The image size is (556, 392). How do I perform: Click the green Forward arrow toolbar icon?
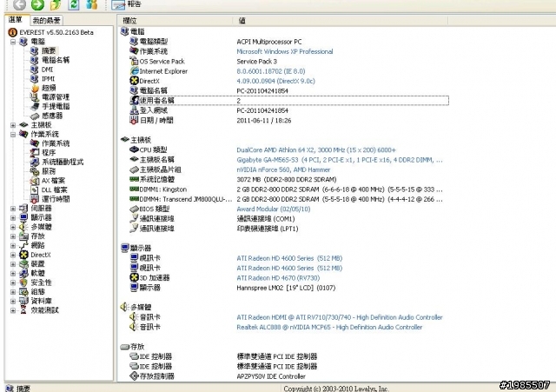point(37,4)
